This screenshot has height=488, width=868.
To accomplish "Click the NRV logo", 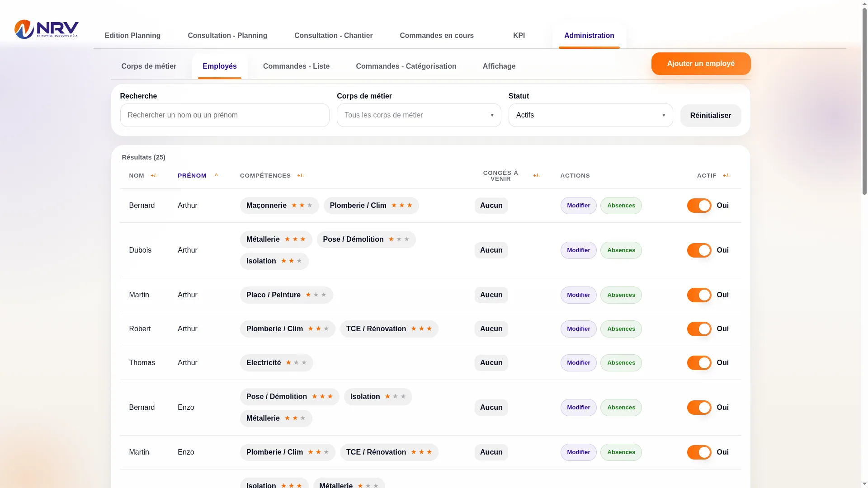I will pos(47,29).
